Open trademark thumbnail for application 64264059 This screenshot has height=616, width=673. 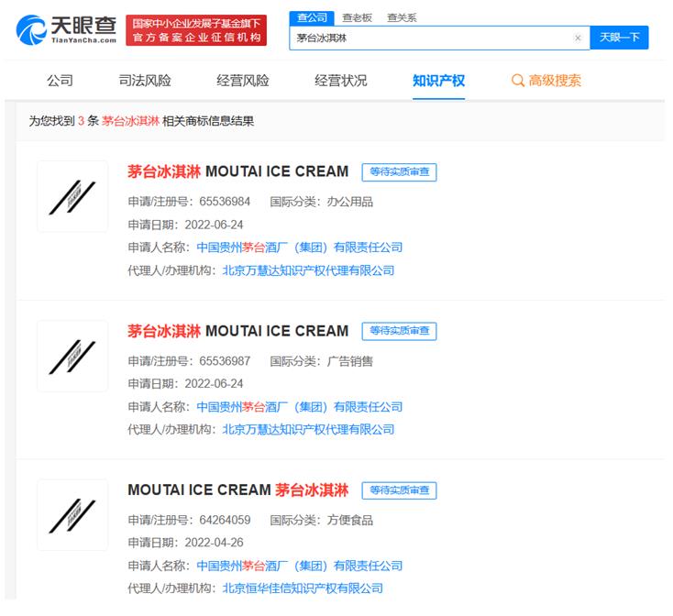[x=72, y=515]
